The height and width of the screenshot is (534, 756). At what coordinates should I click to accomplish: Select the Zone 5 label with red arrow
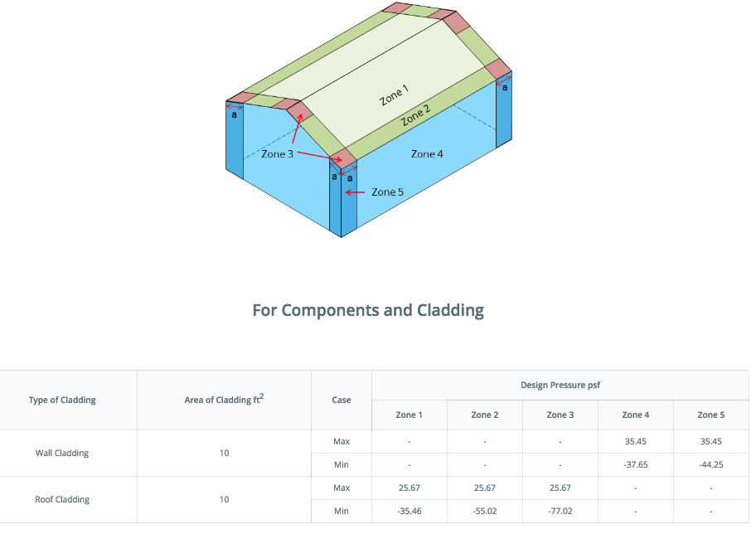pos(387,192)
